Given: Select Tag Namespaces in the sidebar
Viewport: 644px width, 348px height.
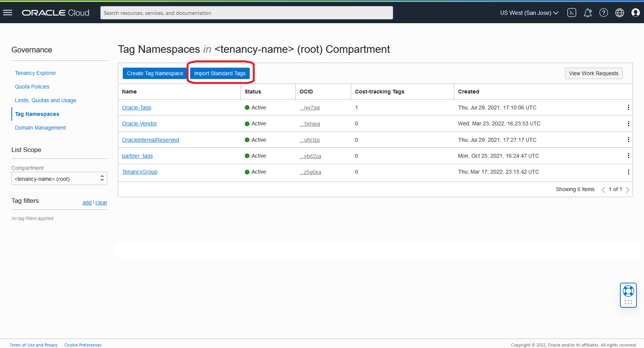Looking at the screenshot, I should [x=37, y=114].
